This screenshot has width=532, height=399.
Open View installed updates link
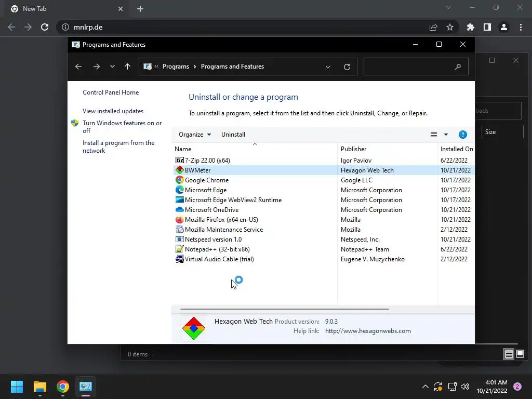coord(113,111)
